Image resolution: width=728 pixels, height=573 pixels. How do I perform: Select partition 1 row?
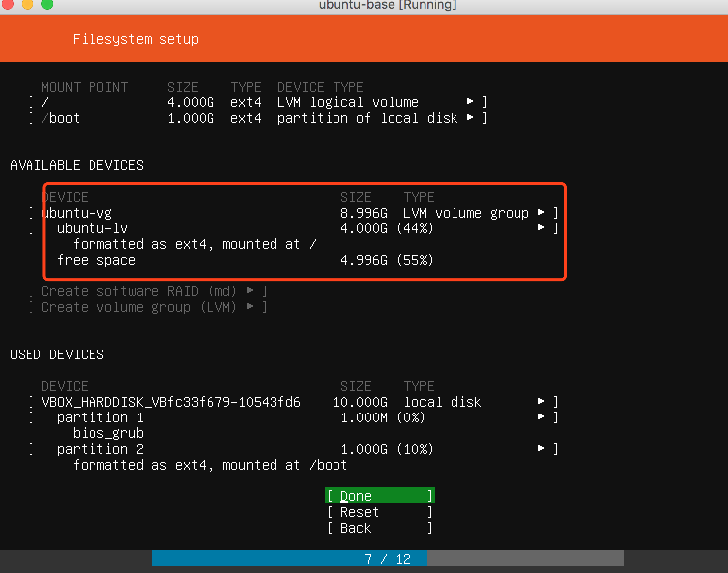pyautogui.click(x=293, y=417)
